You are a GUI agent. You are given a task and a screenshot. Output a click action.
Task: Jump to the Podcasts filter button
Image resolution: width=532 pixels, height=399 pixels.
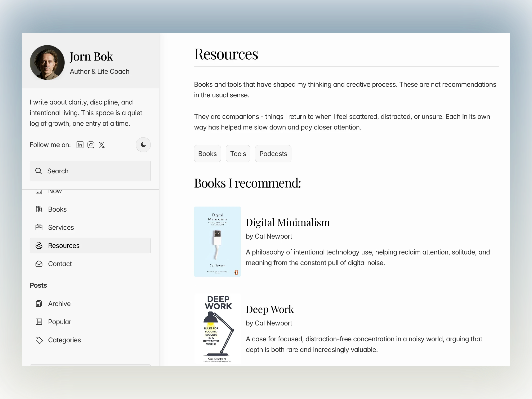click(x=273, y=154)
